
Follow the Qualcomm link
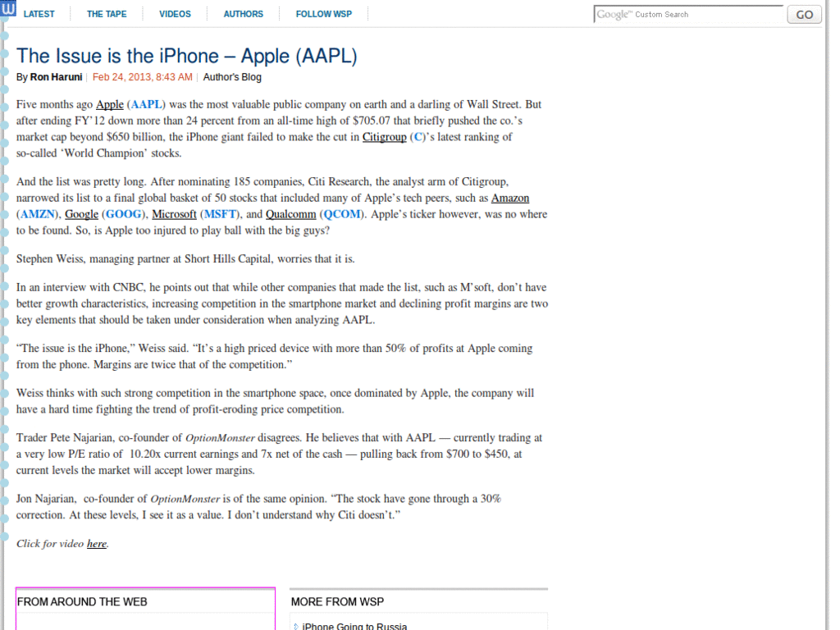[291, 214]
